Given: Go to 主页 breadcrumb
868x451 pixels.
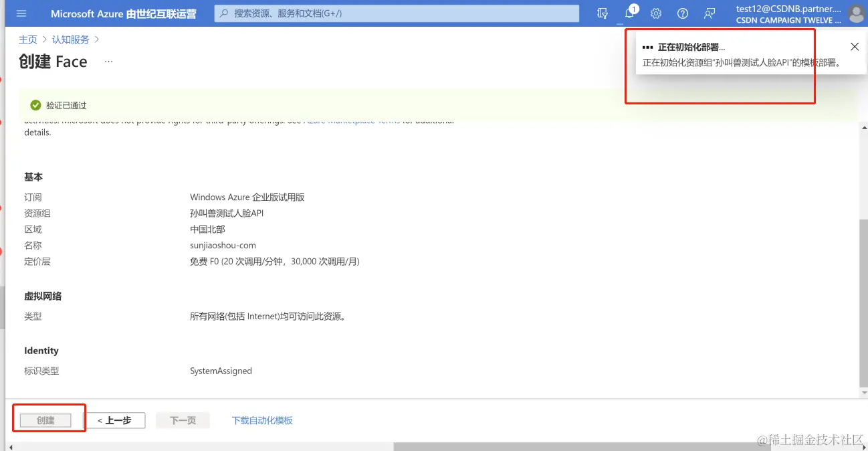Looking at the screenshot, I should pos(28,39).
